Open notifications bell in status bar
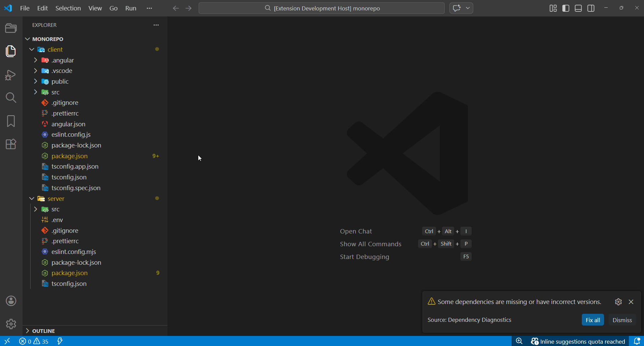This screenshot has width=644, height=346. tap(637, 341)
